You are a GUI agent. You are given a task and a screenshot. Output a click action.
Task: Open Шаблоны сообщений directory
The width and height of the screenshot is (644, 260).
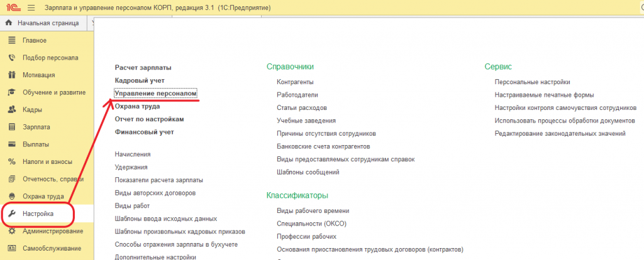coord(308,172)
